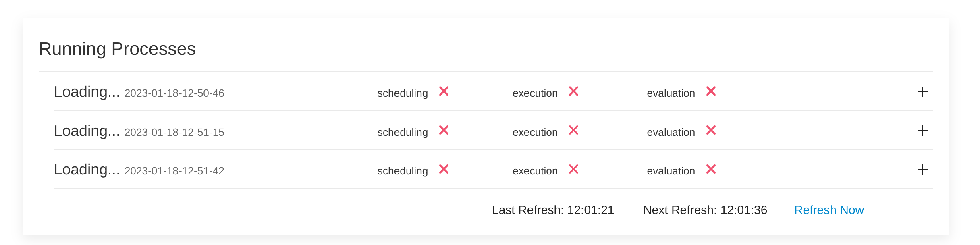
Task: Click execution red X for process 2023-01-18-12-51-15
Action: tap(573, 130)
